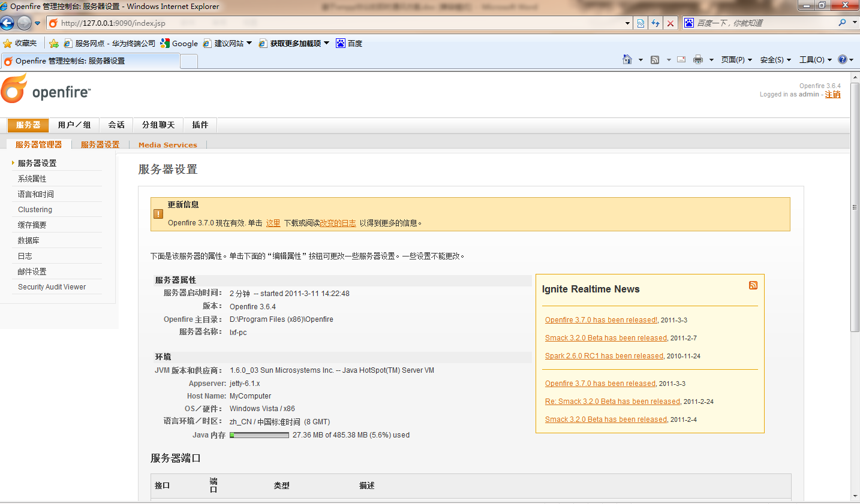Open 系统属性 in the left sidebar
This screenshot has width=860, height=504.
(32, 179)
